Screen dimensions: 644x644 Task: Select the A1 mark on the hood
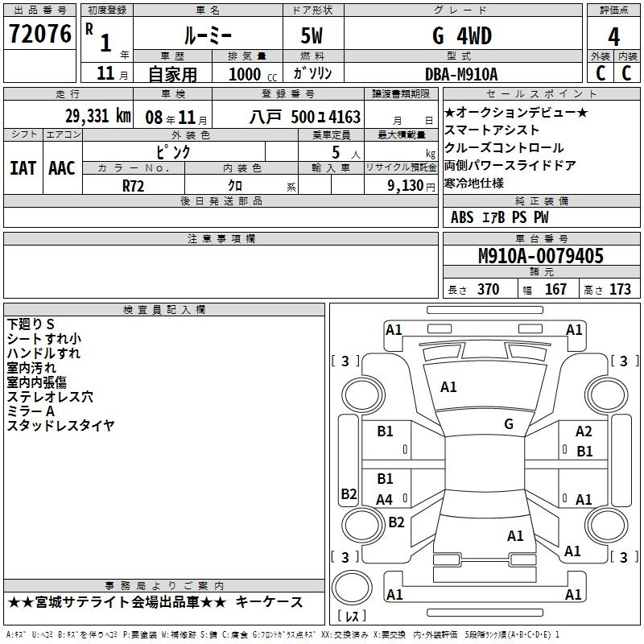[448, 387]
